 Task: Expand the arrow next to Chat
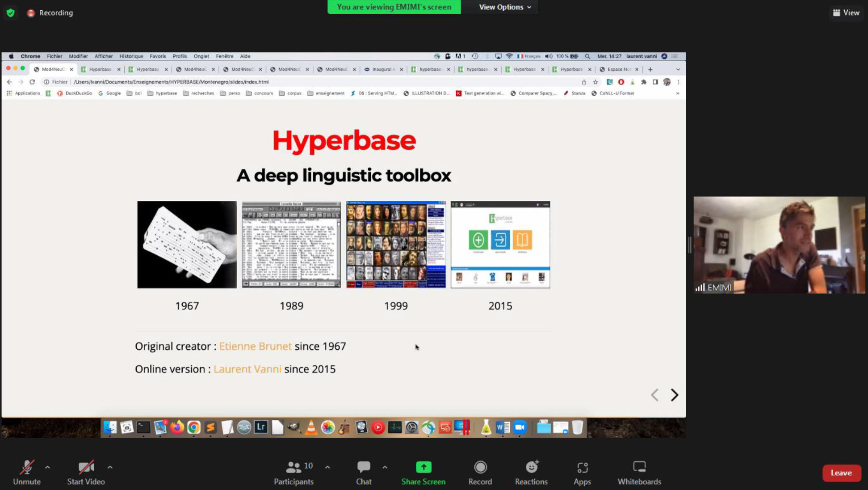[385, 467]
